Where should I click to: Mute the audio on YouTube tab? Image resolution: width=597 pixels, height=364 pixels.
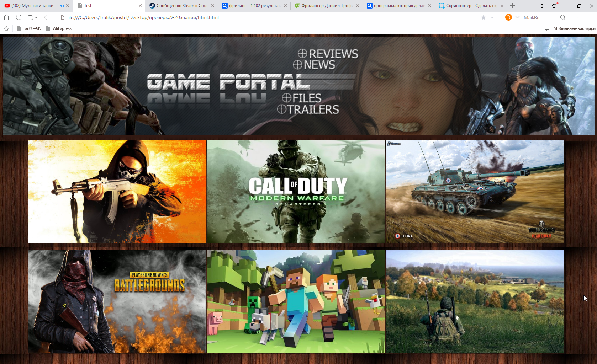pyautogui.click(x=62, y=6)
